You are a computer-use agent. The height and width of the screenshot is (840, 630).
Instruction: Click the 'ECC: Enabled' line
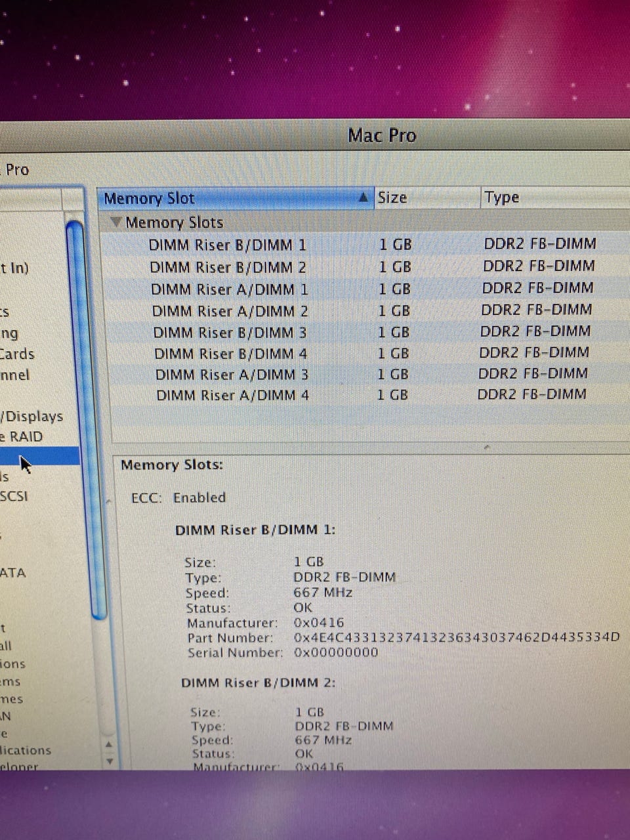pyautogui.click(x=178, y=497)
